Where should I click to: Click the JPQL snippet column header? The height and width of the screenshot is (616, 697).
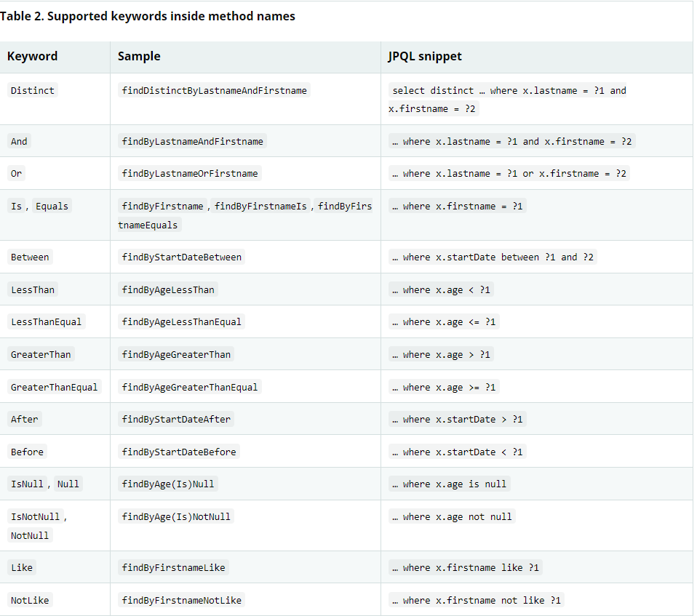pyautogui.click(x=425, y=57)
